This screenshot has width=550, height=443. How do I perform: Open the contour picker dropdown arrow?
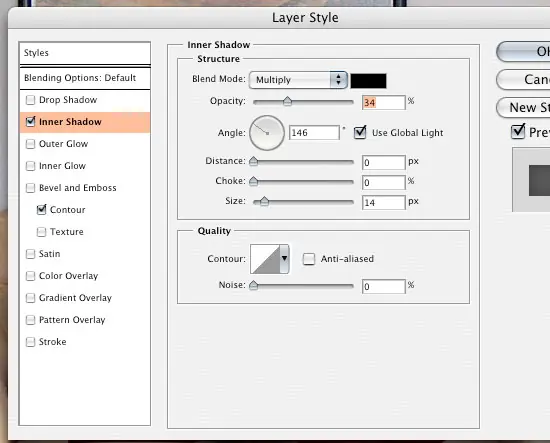(x=284, y=259)
